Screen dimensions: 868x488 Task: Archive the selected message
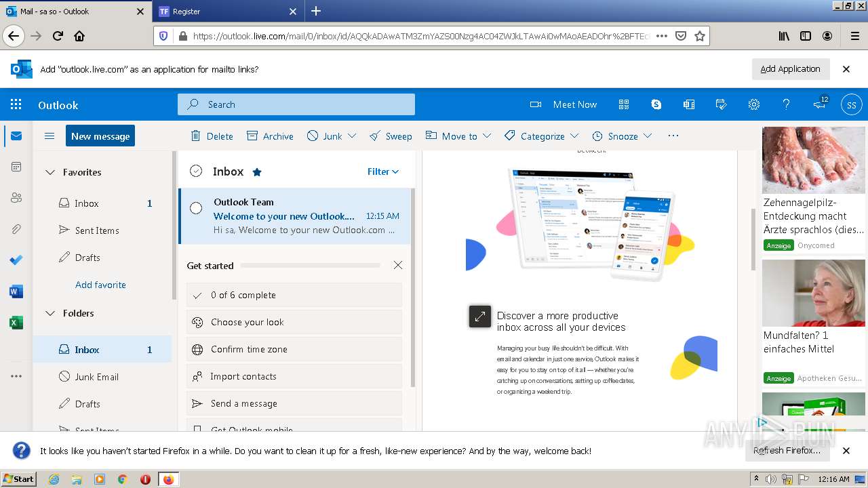[270, 136]
